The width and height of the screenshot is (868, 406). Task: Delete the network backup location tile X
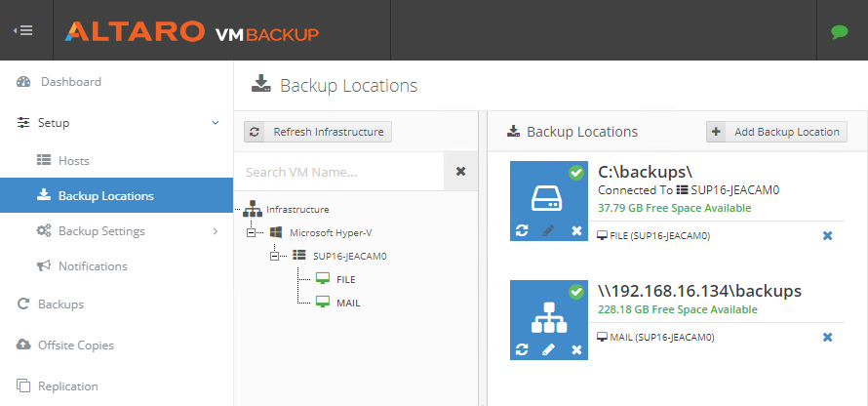[576, 349]
